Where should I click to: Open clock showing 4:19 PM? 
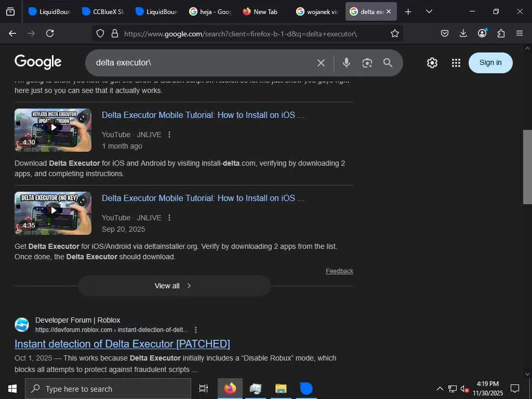[x=487, y=389]
